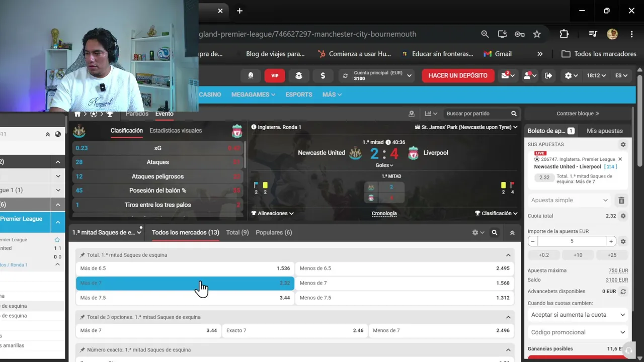Select the Menos de 6.5 odds 2.495
The width and height of the screenshot is (644, 362).
pyautogui.click(x=405, y=268)
